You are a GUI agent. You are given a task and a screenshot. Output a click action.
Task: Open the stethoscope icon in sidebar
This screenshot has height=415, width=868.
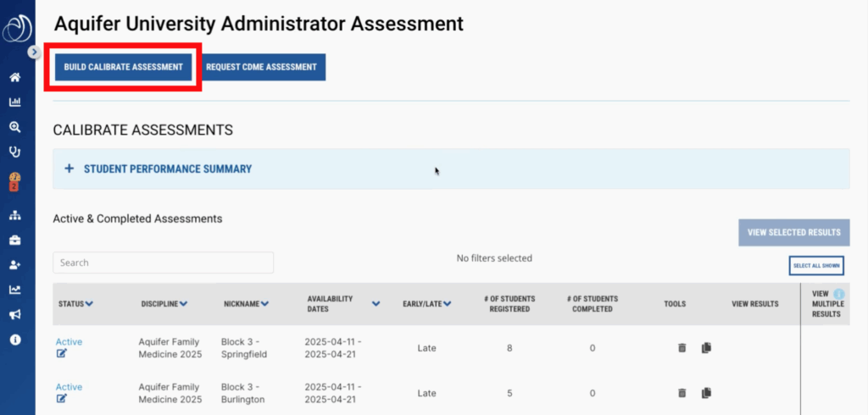tap(14, 152)
